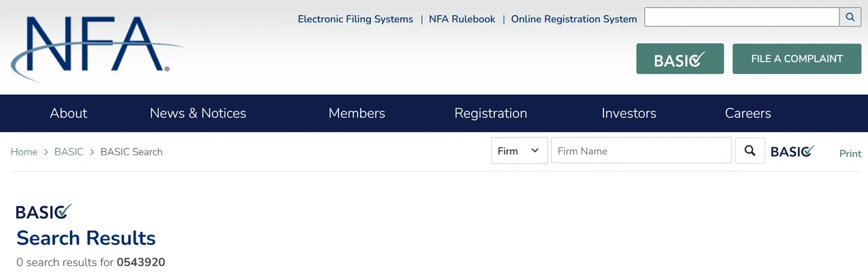The height and width of the screenshot is (274, 868).
Task: Open the Registration menu
Action: click(491, 113)
